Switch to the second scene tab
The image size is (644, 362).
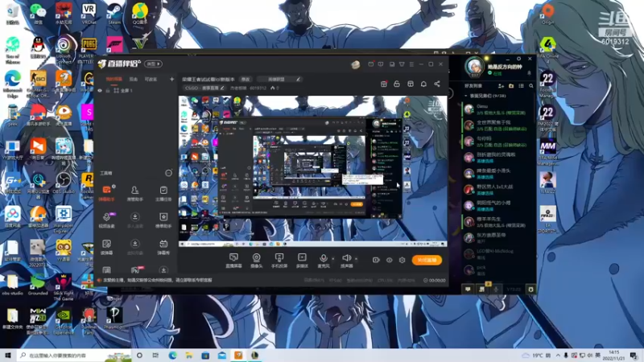coord(134,79)
